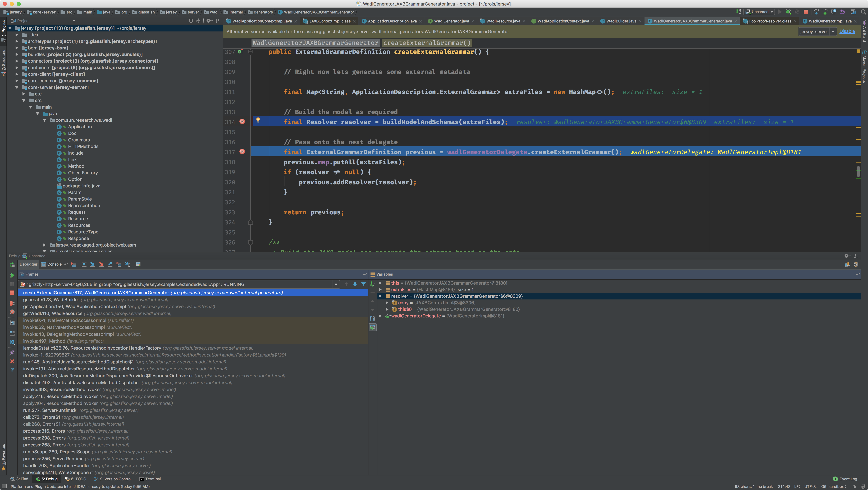
Task: Expand the core-client module in project tree
Action: click(17, 74)
